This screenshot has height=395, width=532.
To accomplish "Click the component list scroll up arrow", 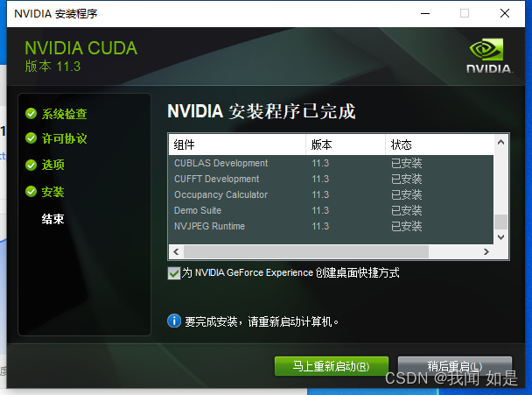I will pyautogui.click(x=500, y=142).
